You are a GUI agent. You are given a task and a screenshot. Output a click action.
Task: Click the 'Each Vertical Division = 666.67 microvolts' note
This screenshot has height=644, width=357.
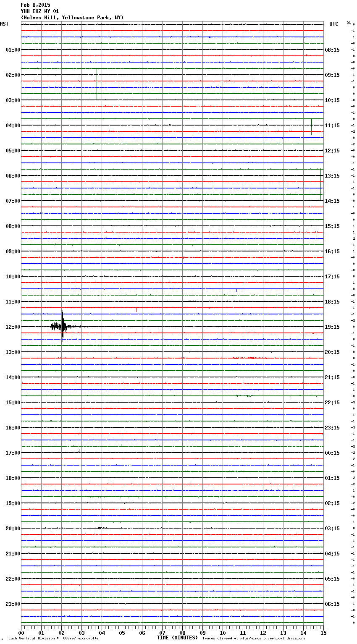pos(53,639)
